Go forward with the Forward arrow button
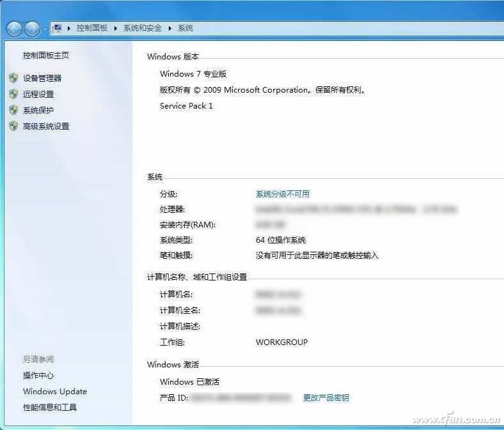This screenshot has width=504, height=430. [33, 29]
